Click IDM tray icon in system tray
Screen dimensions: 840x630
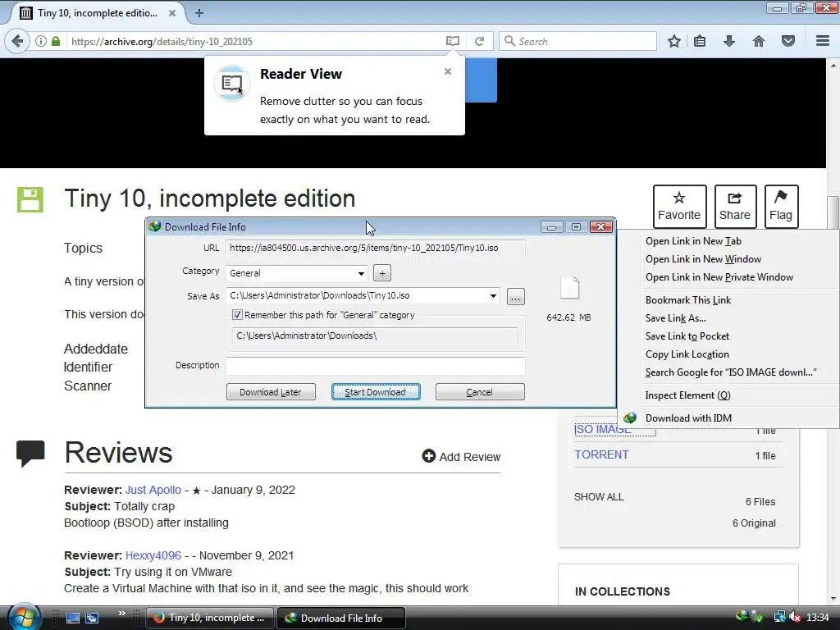point(742,616)
